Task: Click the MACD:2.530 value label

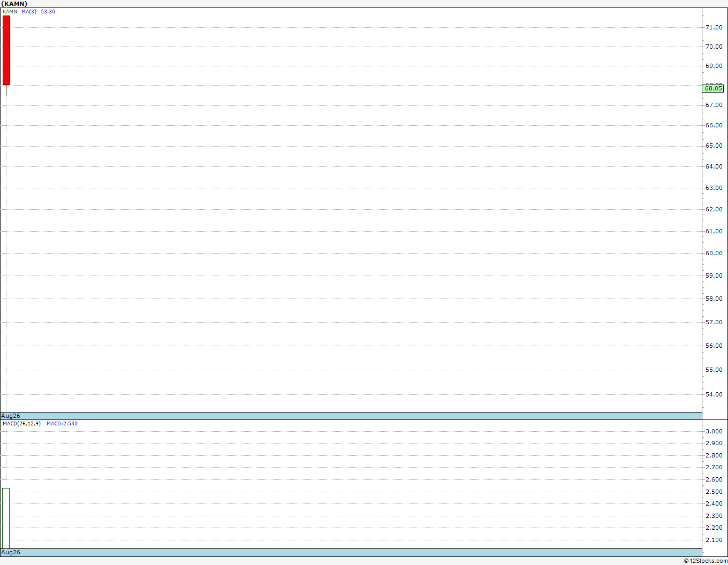Action: coord(62,424)
